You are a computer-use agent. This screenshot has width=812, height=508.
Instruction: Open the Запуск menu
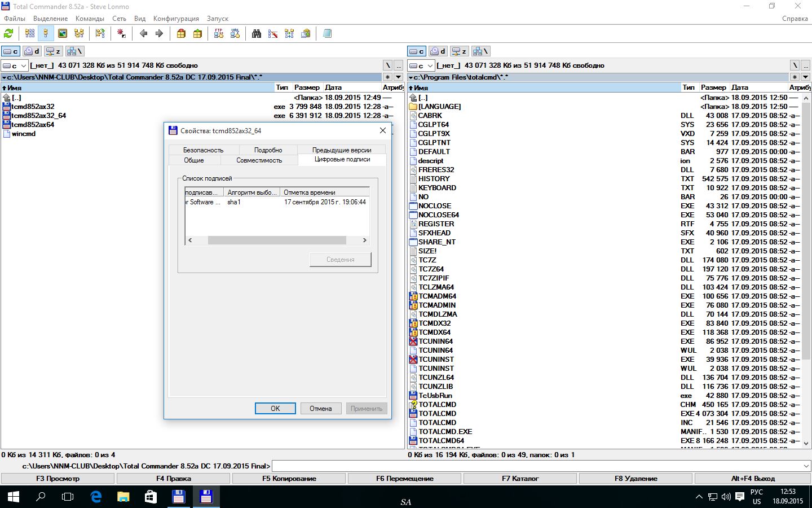pyautogui.click(x=218, y=19)
